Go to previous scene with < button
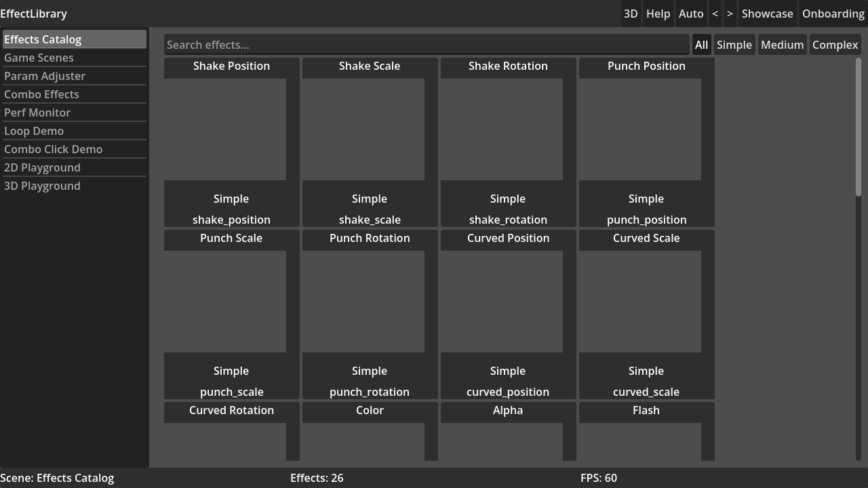 tap(715, 14)
